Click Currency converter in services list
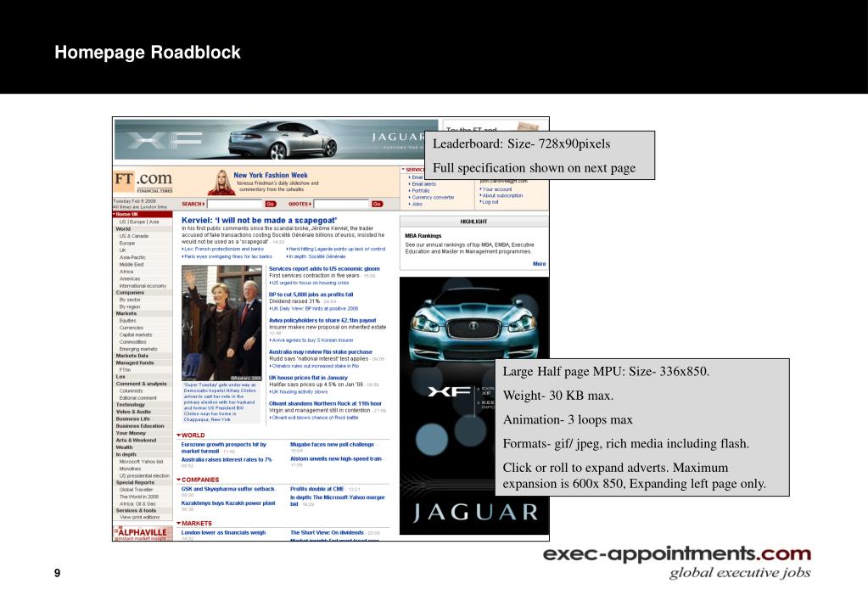 [432, 197]
